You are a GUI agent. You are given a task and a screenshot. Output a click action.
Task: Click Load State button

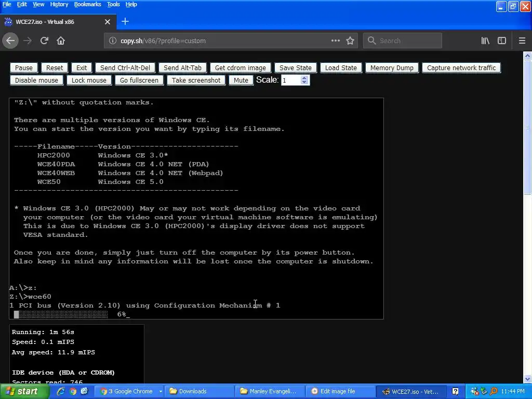(x=341, y=68)
